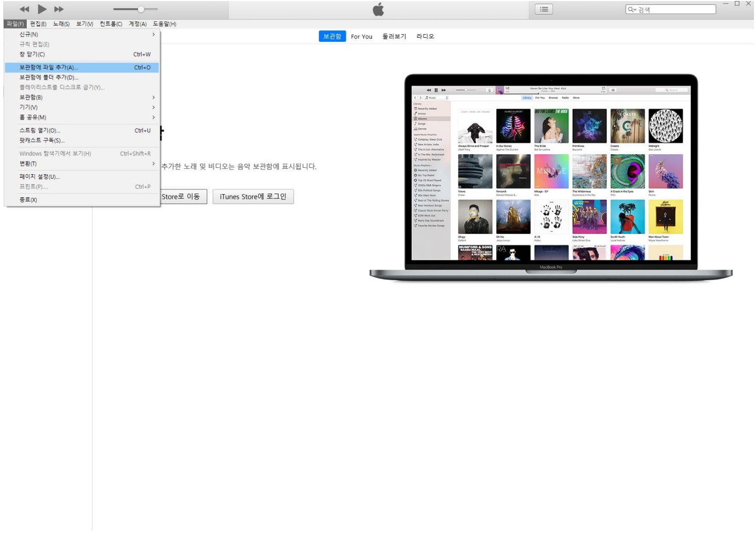Open the list view icon button
The height and width of the screenshot is (553, 756).
pos(544,9)
